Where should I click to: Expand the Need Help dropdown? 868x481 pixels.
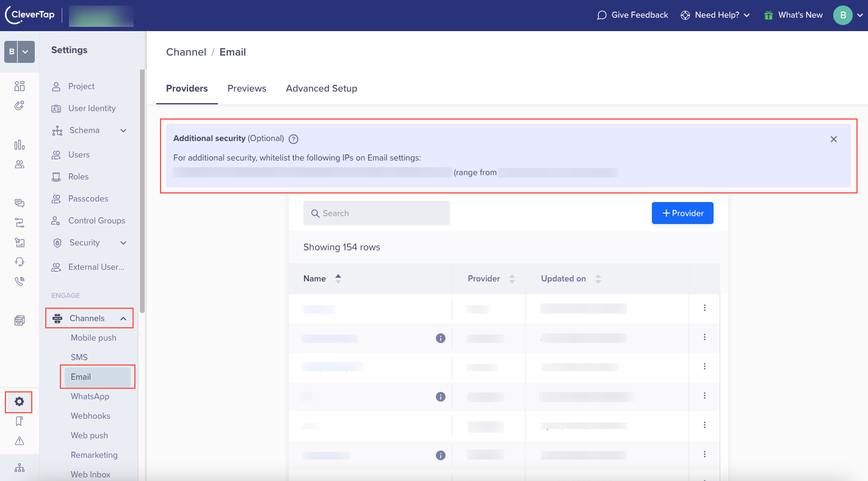point(715,15)
